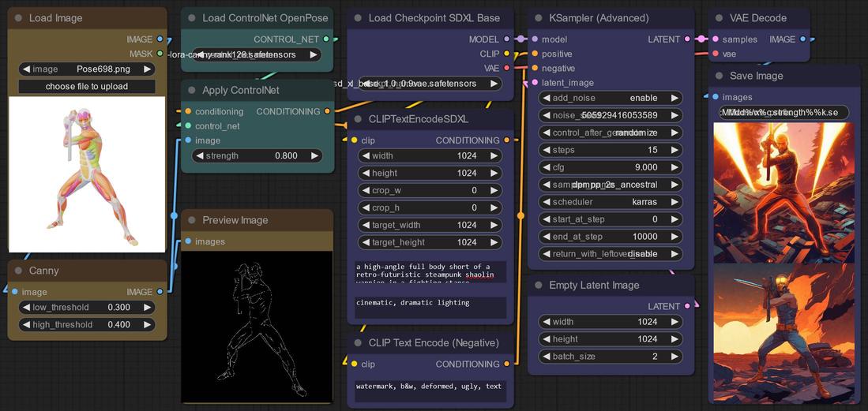Increase Canny high_threshold with right arrow
The height and width of the screenshot is (411, 868).
(x=147, y=325)
